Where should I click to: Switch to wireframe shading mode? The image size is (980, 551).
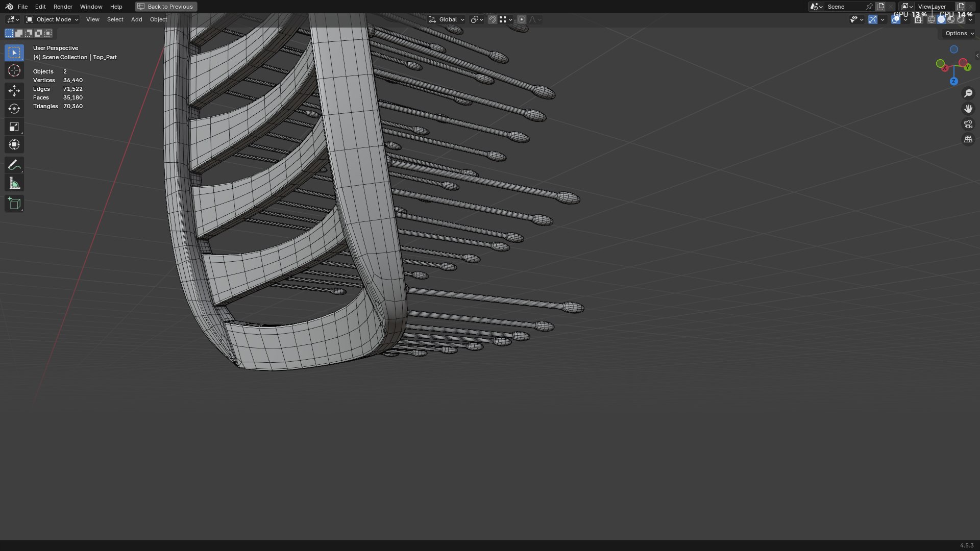[932, 19]
